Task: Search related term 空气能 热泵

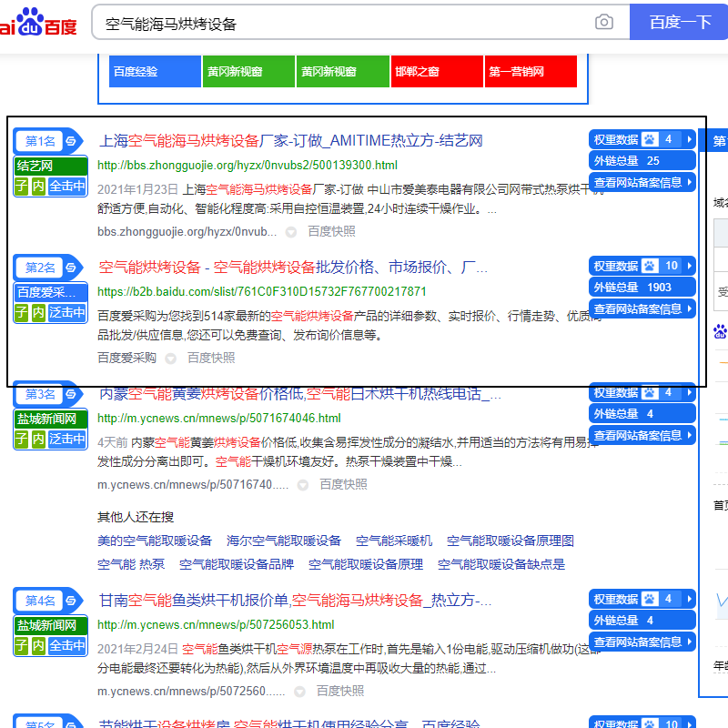Action: click(x=131, y=564)
